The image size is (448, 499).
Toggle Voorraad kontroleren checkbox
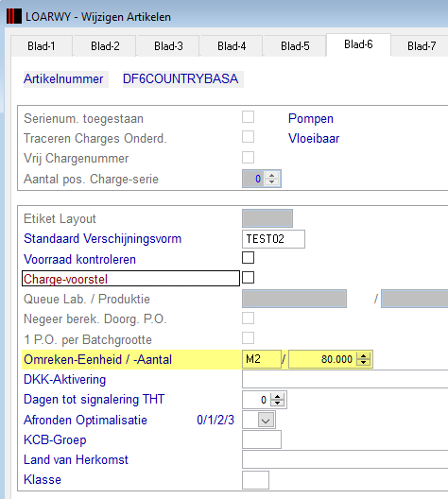[x=249, y=258]
